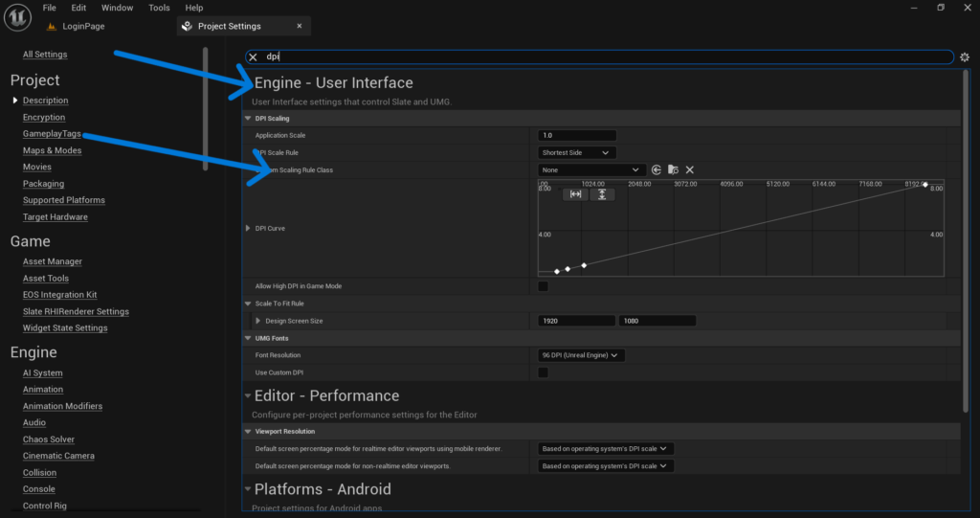Open the Collision settings
The width and height of the screenshot is (980, 518).
coord(39,472)
